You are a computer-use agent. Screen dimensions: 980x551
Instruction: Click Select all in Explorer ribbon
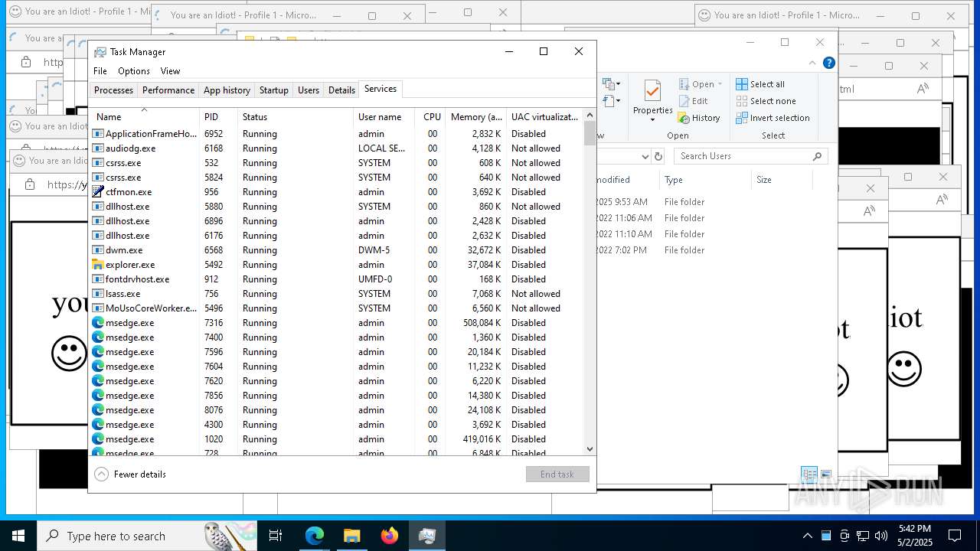(760, 84)
